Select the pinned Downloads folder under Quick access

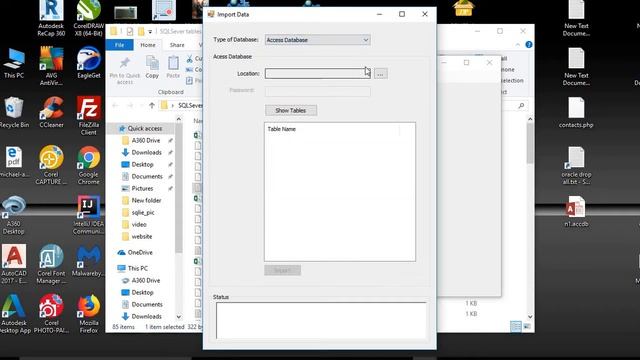(x=147, y=152)
